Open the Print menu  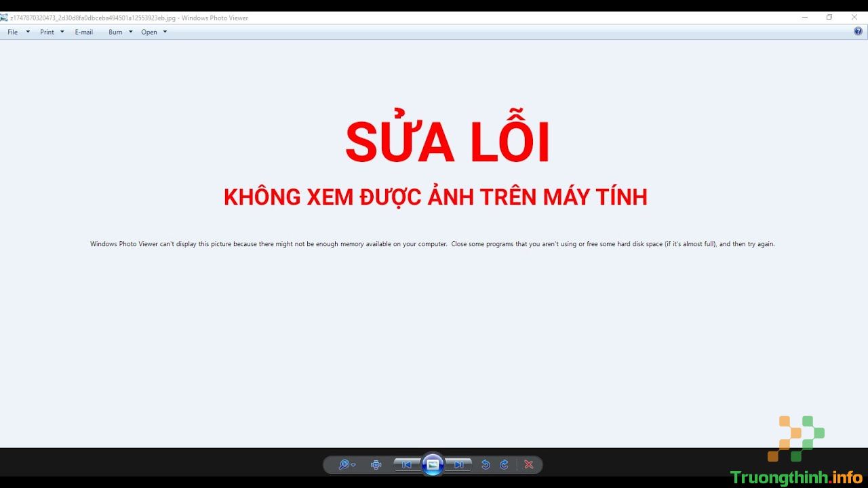[x=47, y=32]
